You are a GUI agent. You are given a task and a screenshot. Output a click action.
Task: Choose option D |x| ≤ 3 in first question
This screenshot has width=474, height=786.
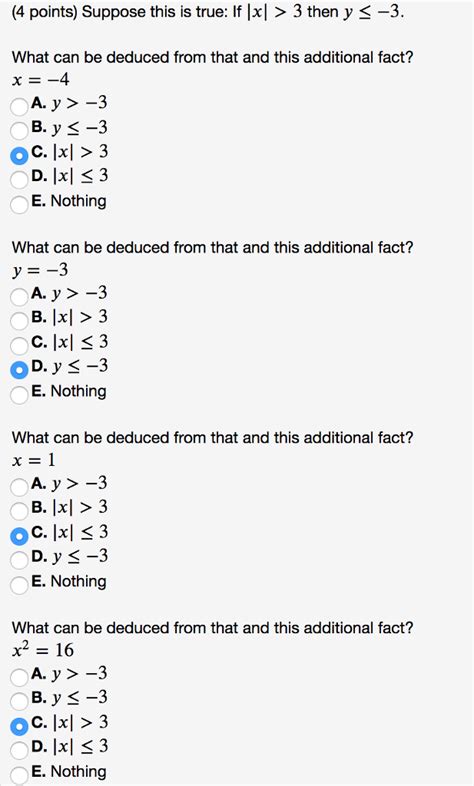(x=19, y=179)
